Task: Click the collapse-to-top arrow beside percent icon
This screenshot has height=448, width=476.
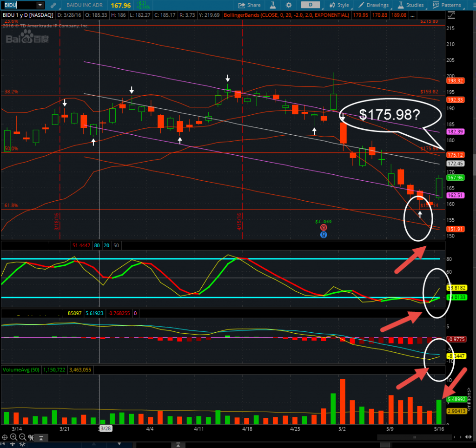Action: 41,438
